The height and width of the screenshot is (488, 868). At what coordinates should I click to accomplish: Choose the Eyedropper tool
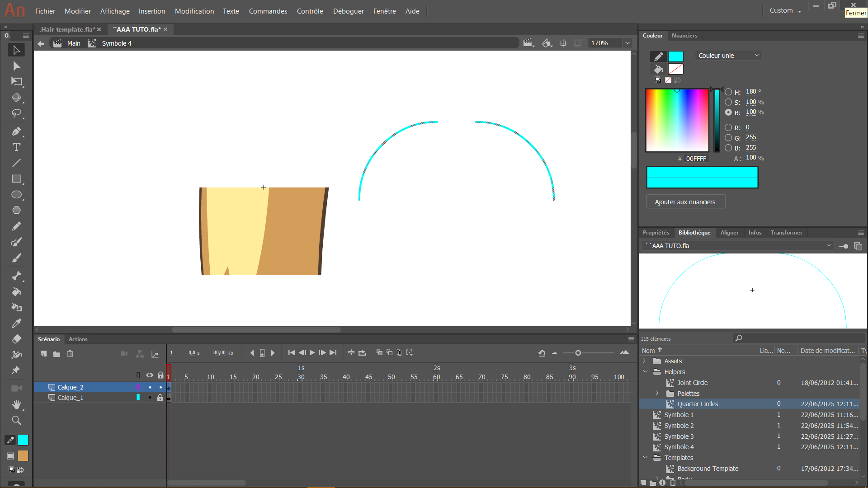pyautogui.click(x=16, y=323)
